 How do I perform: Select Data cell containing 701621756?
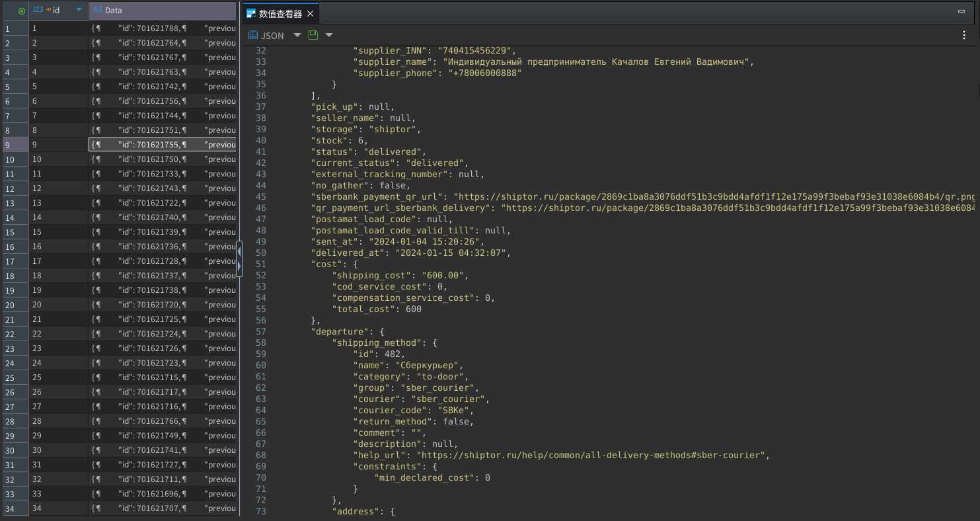tap(163, 101)
